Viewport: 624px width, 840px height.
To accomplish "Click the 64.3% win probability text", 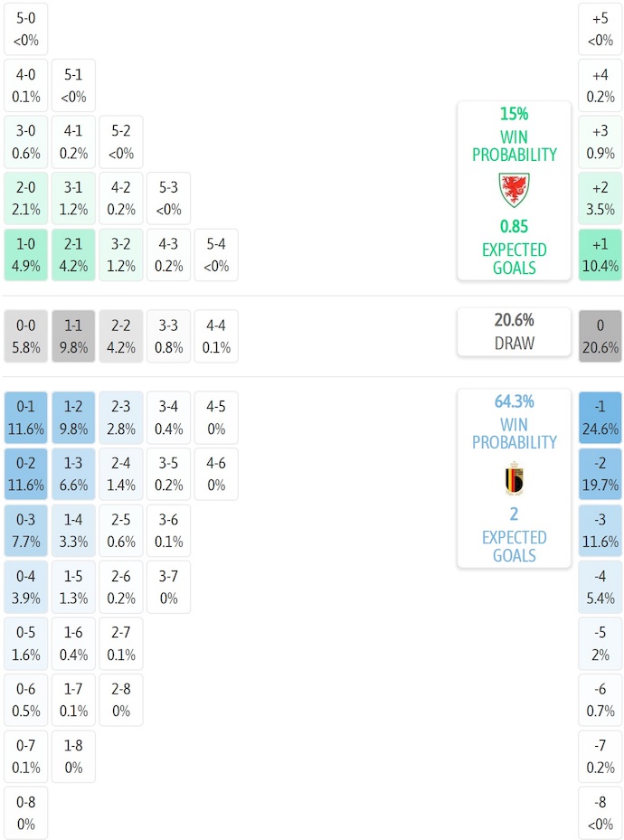I will 514,401.
